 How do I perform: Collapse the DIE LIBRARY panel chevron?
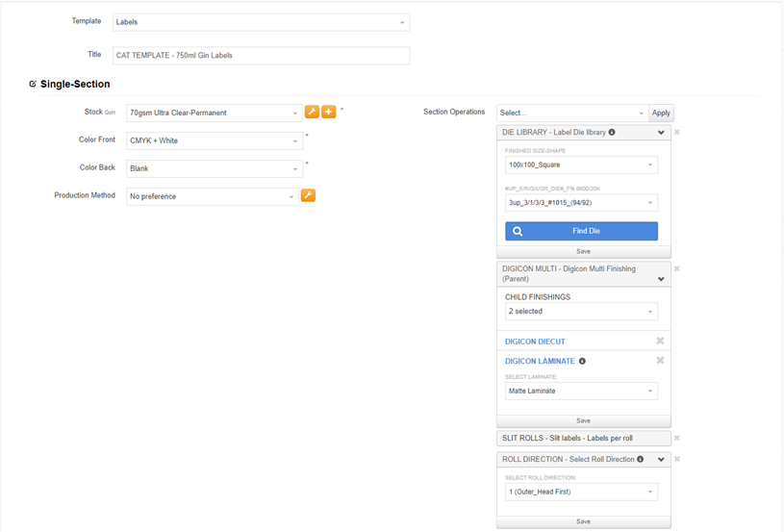click(661, 133)
